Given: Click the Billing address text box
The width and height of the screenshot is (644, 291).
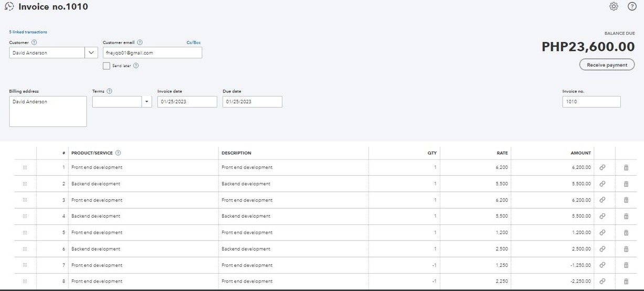Looking at the screenshot, I should (x=48, y=111).
